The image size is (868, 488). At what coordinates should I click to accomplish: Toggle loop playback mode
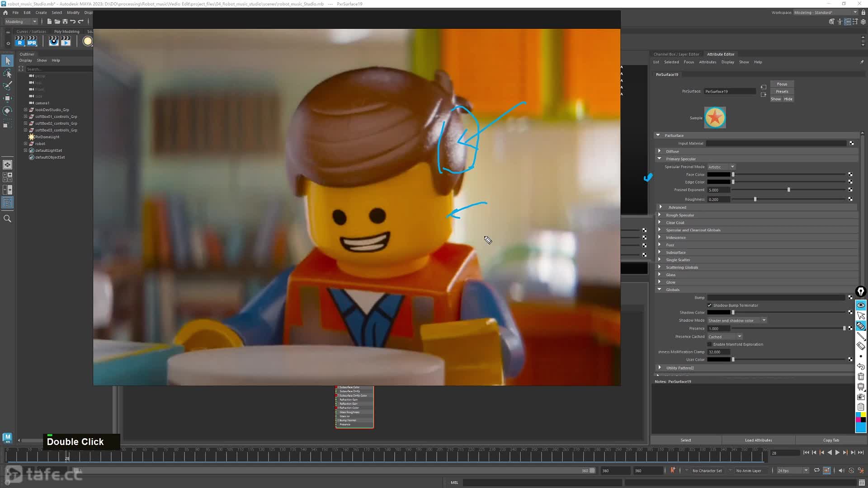pyautogui.click(x=816, y=470)
